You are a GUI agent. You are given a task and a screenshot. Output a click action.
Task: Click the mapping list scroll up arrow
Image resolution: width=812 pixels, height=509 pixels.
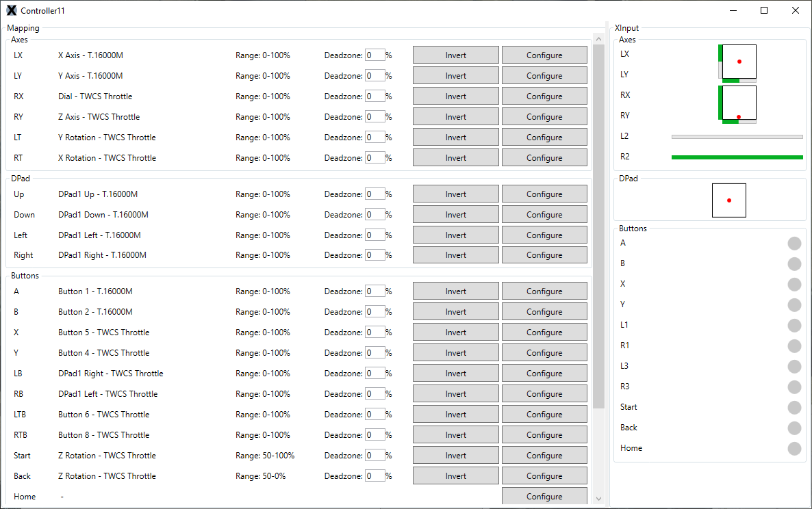coord(598,39)
